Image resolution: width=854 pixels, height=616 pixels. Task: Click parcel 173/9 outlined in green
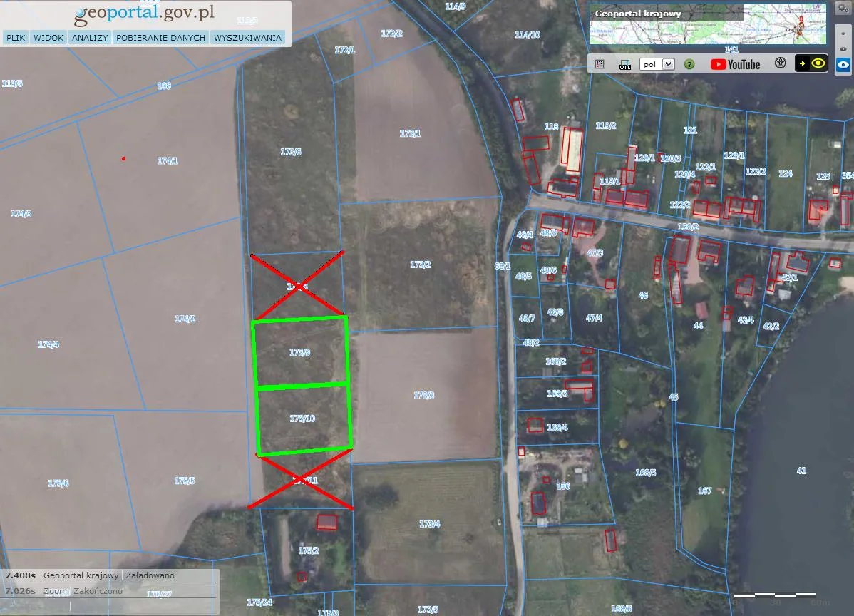pyautogui.click(x=300, y=353)
